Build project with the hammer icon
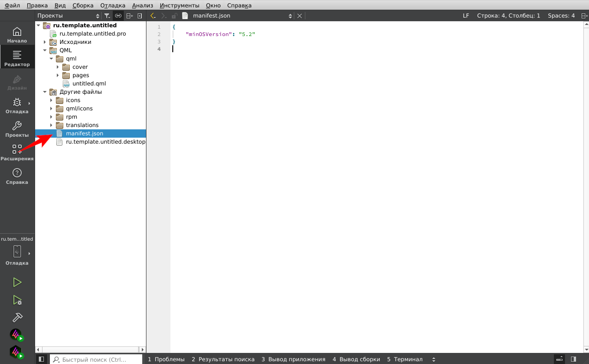Viewport: 589px width, 364px height. coord(17,318)
